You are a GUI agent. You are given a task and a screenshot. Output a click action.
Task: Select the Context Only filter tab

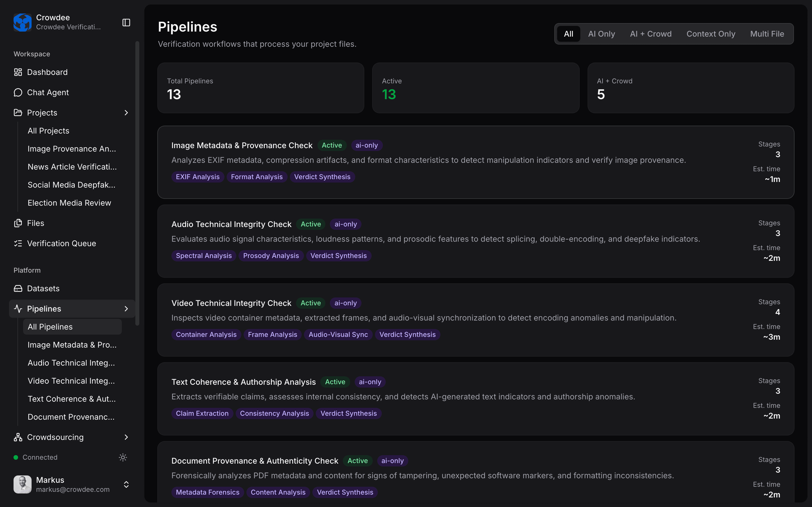(711, 34)
